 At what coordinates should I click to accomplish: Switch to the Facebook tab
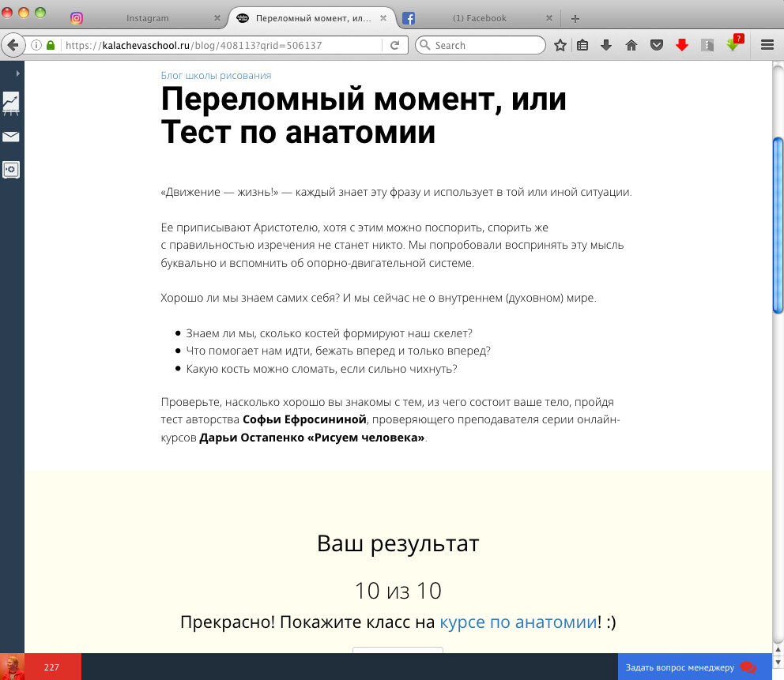(x=478, y=18)
